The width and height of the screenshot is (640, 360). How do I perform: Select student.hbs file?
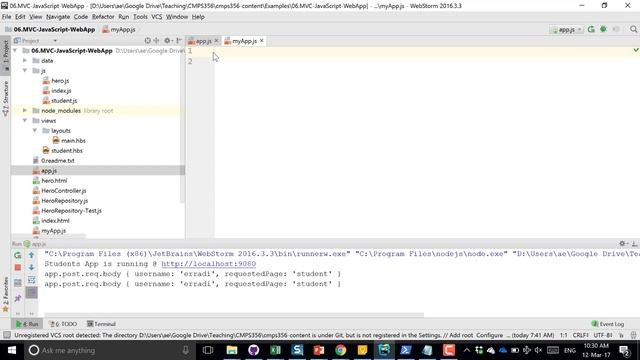click(62, 151)
